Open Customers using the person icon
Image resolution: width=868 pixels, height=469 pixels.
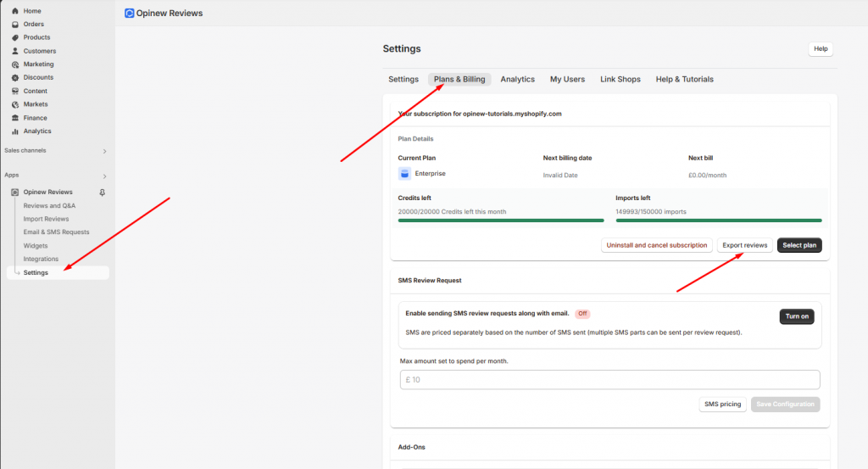[x=15, y=51]
